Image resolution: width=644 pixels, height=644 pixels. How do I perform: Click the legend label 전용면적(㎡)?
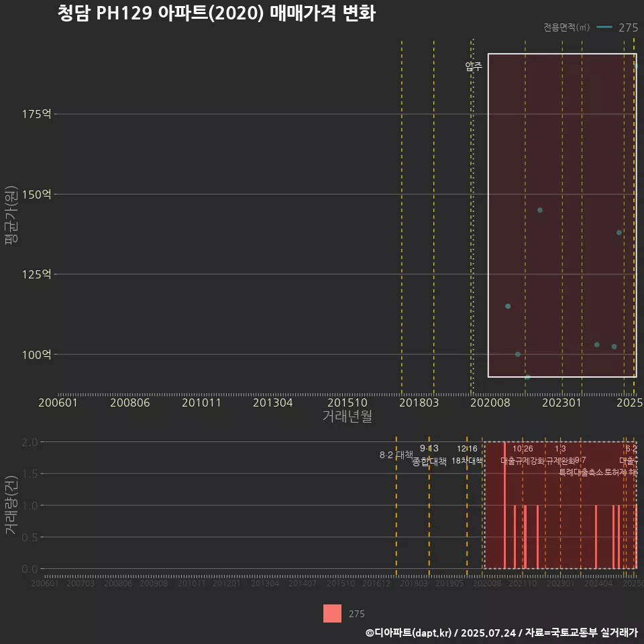click(x=566, y=28)
